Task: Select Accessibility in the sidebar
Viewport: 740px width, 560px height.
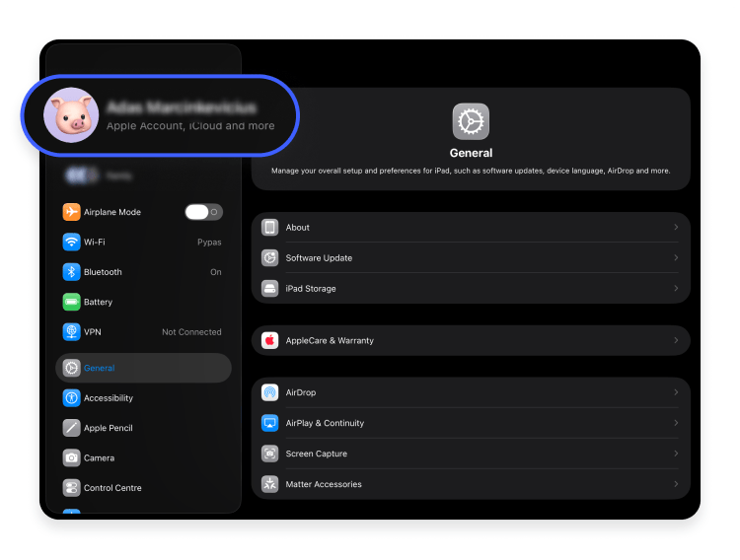Action: click(143, 397)
